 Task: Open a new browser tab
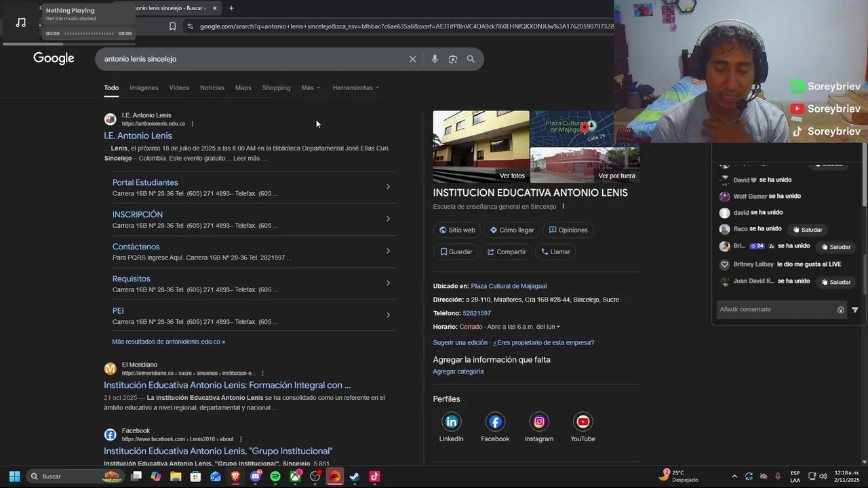click(231, 8)
